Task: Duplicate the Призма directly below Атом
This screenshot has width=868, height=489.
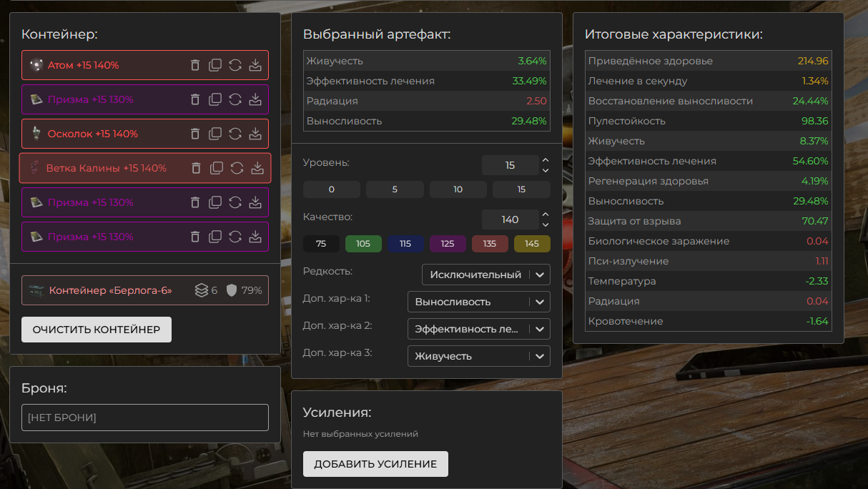Action: click(215, 99)
